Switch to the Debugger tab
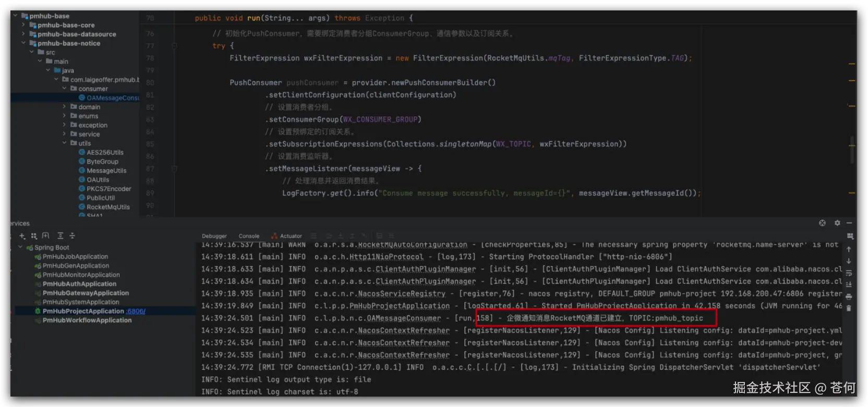The image size is (868, 407). click(214, 236)
